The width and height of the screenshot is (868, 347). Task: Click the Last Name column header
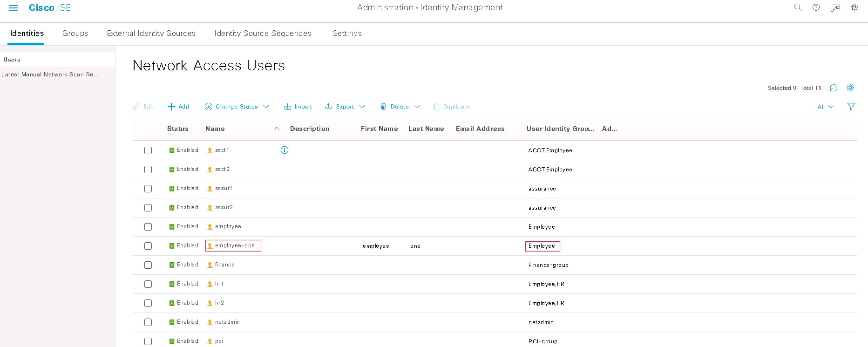[x=426, y=129]
